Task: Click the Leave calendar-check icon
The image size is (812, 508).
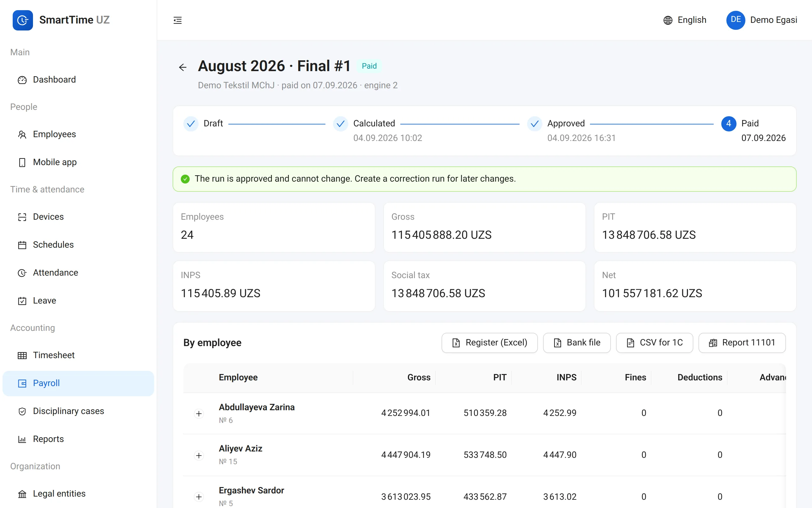Action: [x=22, y=301]
